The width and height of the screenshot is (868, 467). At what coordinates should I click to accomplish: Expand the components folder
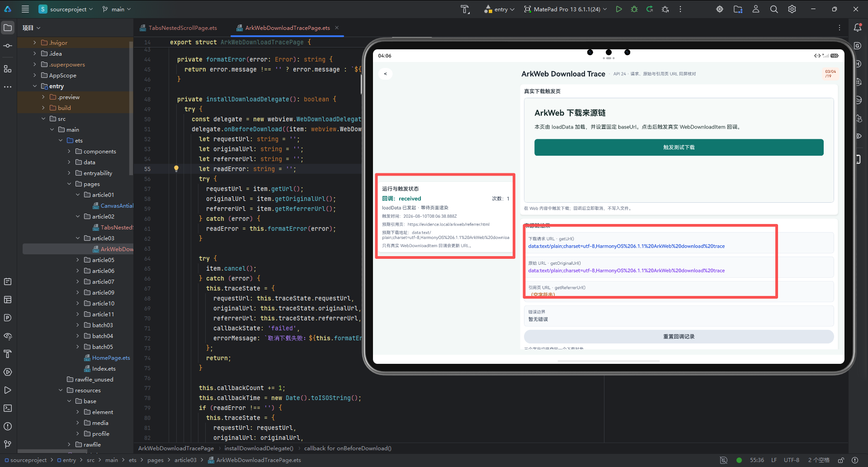(69, 151)
